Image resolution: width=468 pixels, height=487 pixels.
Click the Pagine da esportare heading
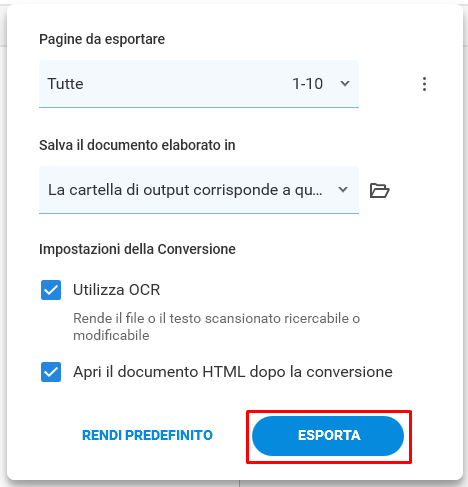point(102,39)
